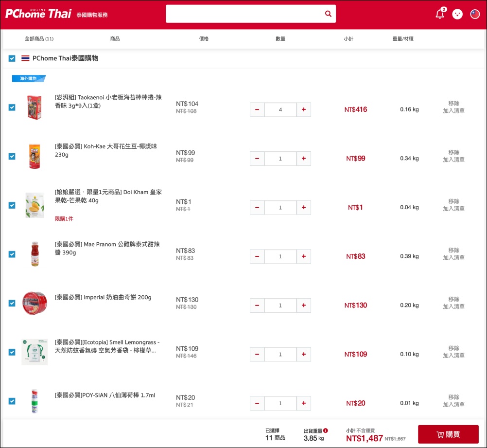Click the Taiwan flag region icon
This screenshot has height=448, width=487.
click(475, 14)
